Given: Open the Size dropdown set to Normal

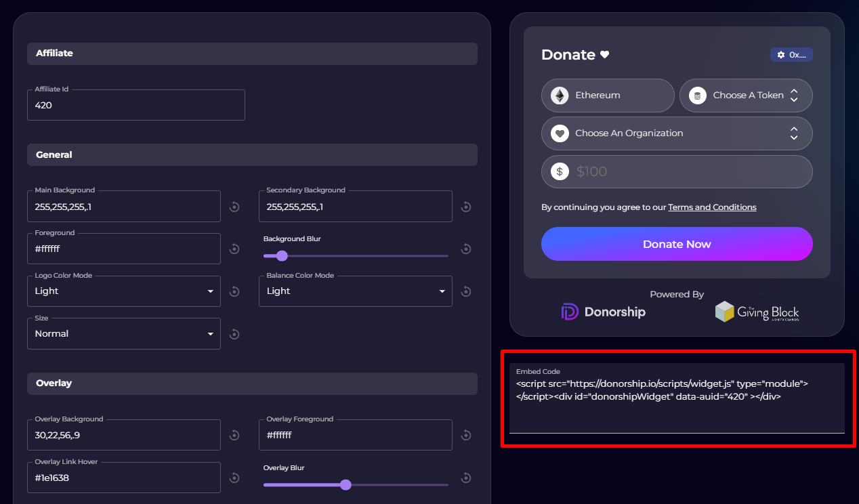Looking at the screenshot, I should 124,334.
